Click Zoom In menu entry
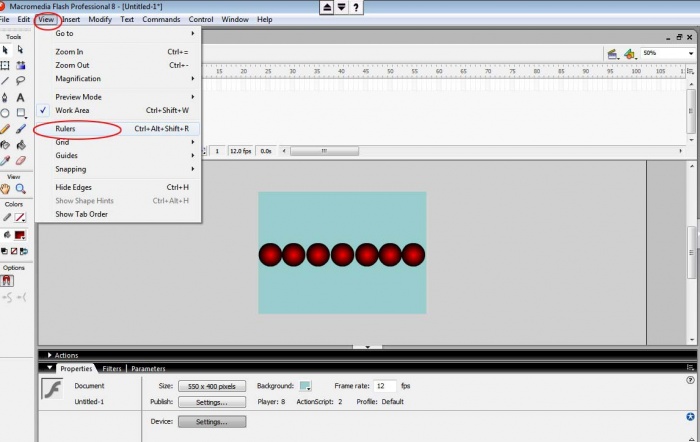 (x=118, y=52)
